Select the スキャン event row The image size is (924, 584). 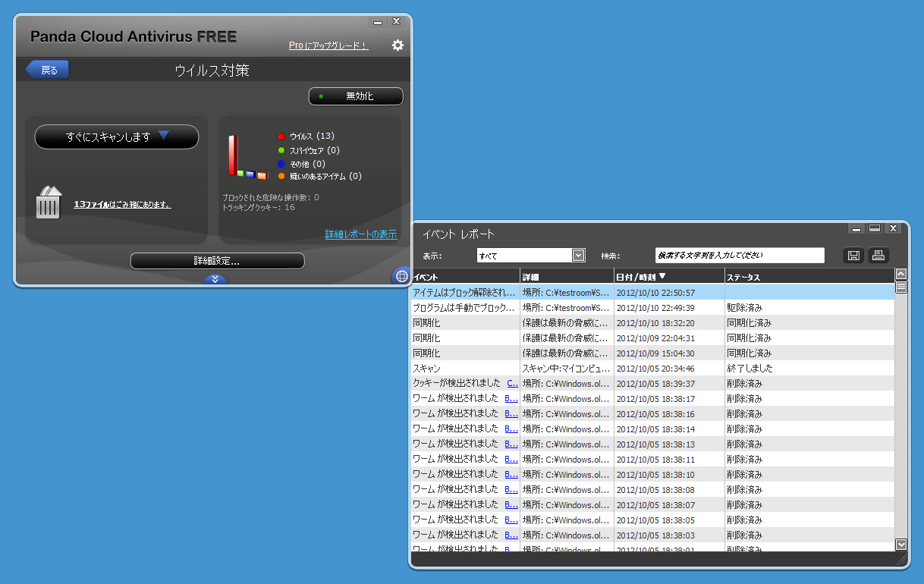pyautogui.click(x=652, y=368)
